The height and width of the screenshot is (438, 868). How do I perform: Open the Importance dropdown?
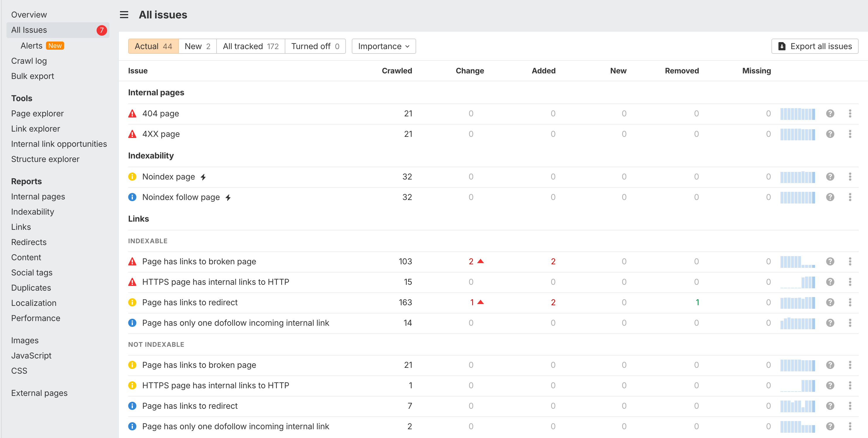coord(383,46)
